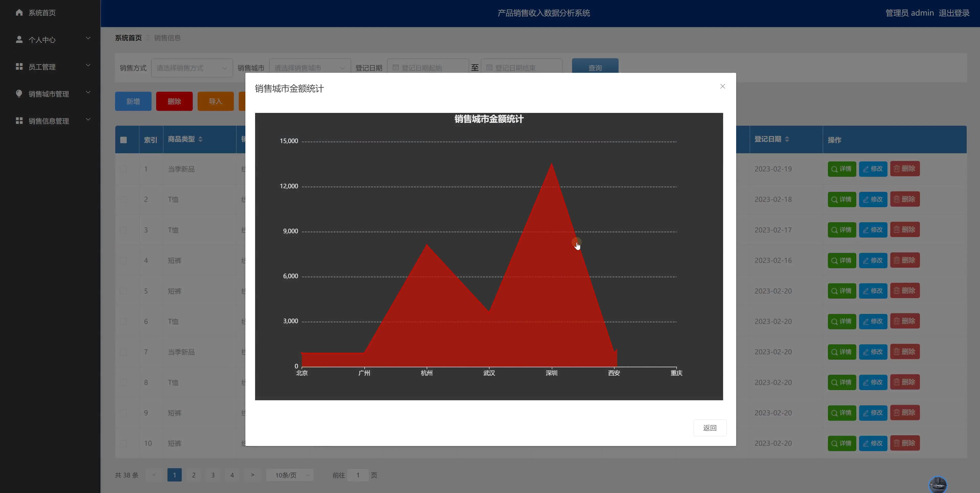Check the checkbox for row 5
Screen dimensions: 980x493
[x=123, y=291]
